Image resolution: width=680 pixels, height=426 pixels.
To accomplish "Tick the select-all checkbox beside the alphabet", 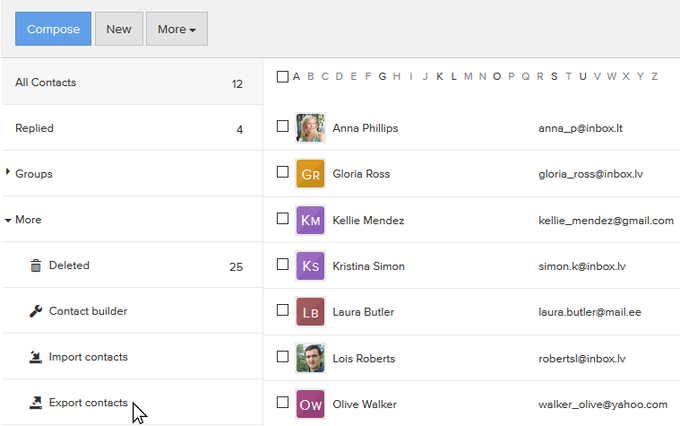I will click(x=282, y=77).
